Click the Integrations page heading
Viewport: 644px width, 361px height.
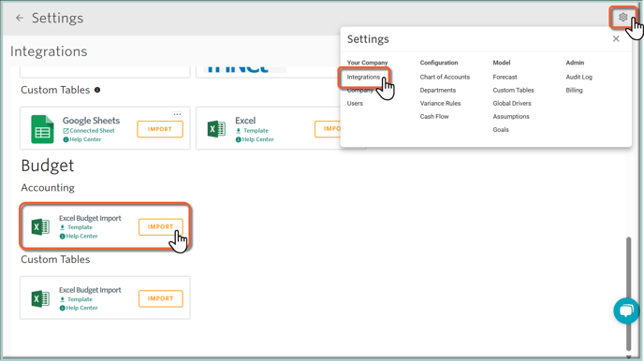49,51
